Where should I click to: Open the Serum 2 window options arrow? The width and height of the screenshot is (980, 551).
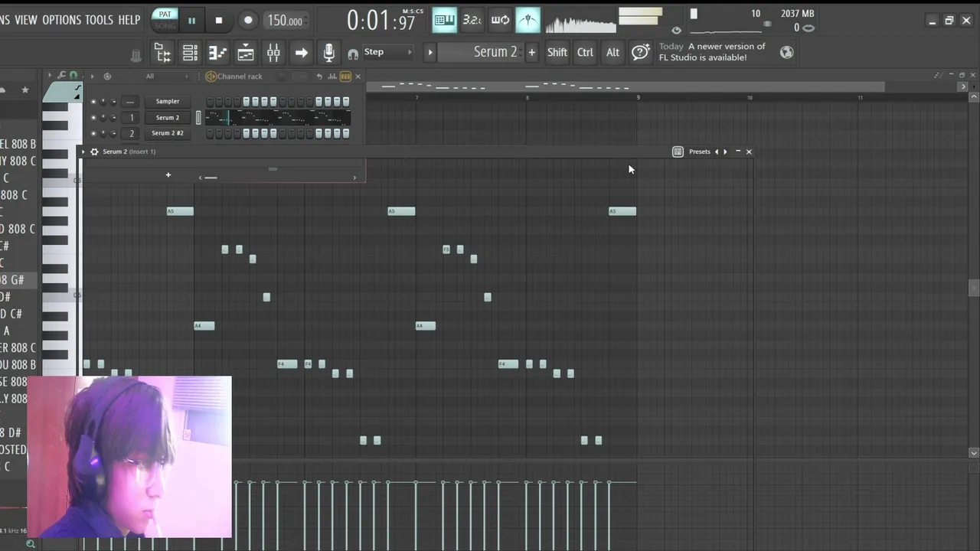click(83, 152)
